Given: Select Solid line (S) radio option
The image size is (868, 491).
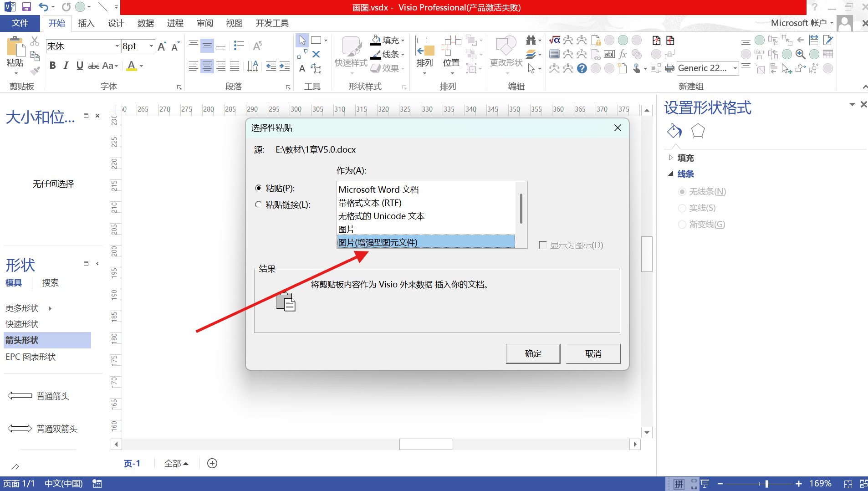Looking at the screenshot, I should click(682, 208).
